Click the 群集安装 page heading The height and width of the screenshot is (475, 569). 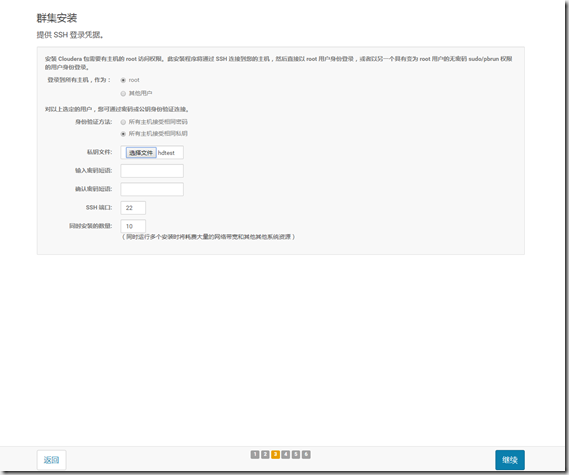click(x=57, y=18)
